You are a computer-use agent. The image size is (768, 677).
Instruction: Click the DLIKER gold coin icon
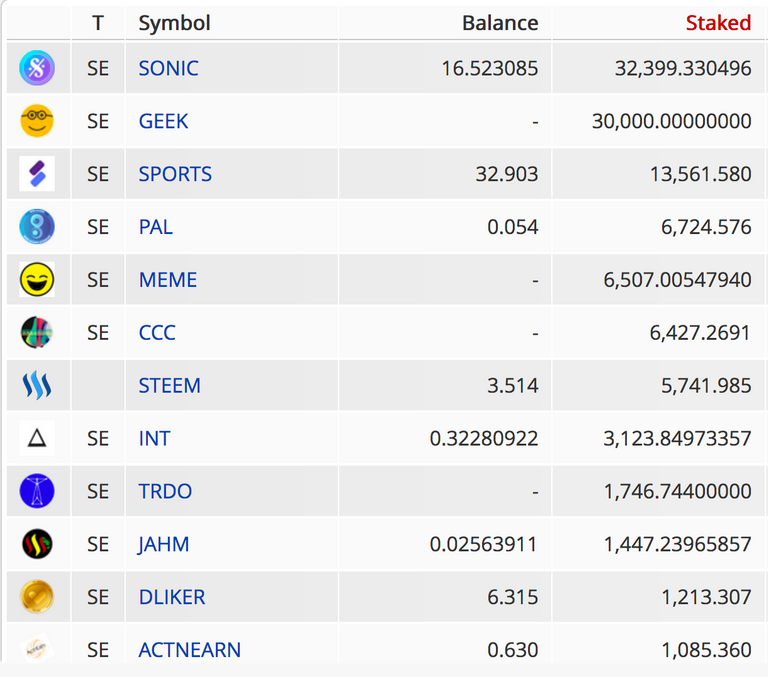[37, 597]
